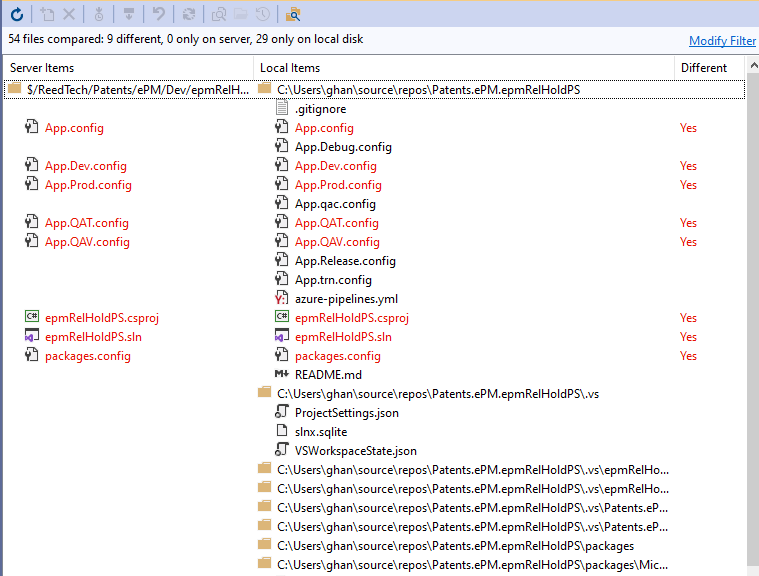Select epmRelHoldPS.csproj in Local Items
Image resolution: width=759 pixels, height=576 pixels.
point(352,318)
